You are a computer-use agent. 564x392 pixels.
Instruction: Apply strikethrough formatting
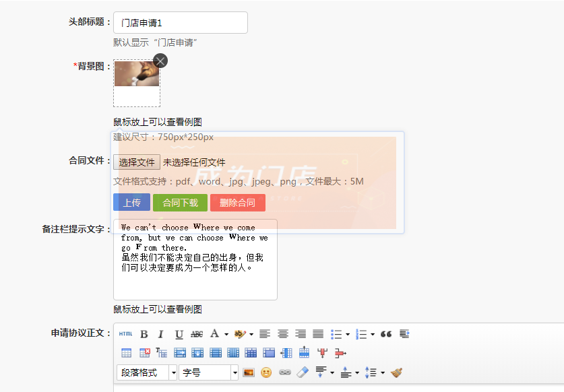pyautogui.click(x=197, y=334)
